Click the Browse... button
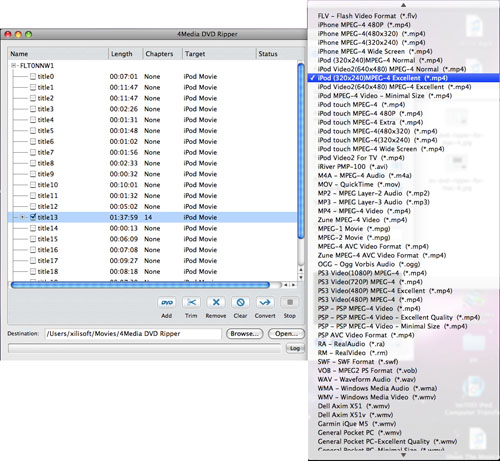The width and height of the screenshot is (500, 461). pyautogui.click(x=244, y=334)
